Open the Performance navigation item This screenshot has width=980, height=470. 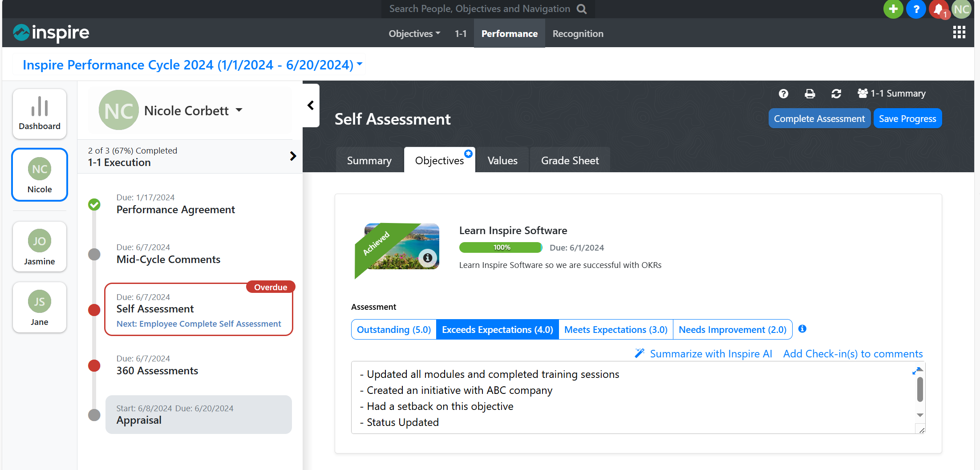510,34
